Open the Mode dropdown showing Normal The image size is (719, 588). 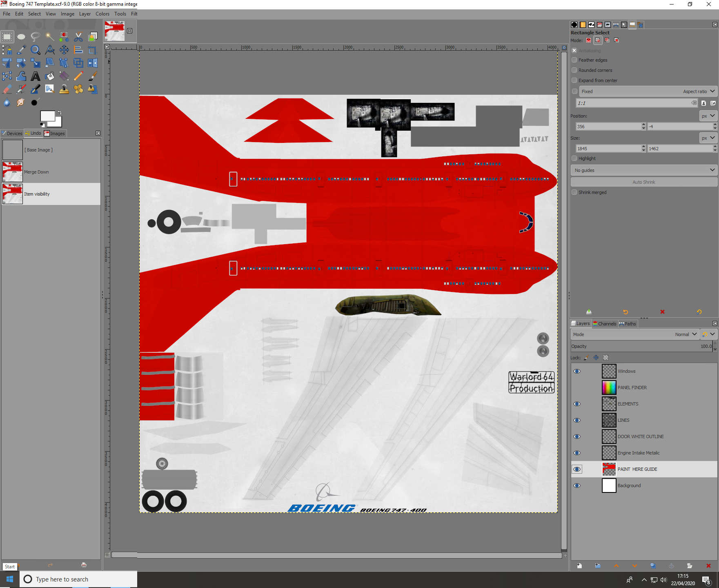(686, 334)
